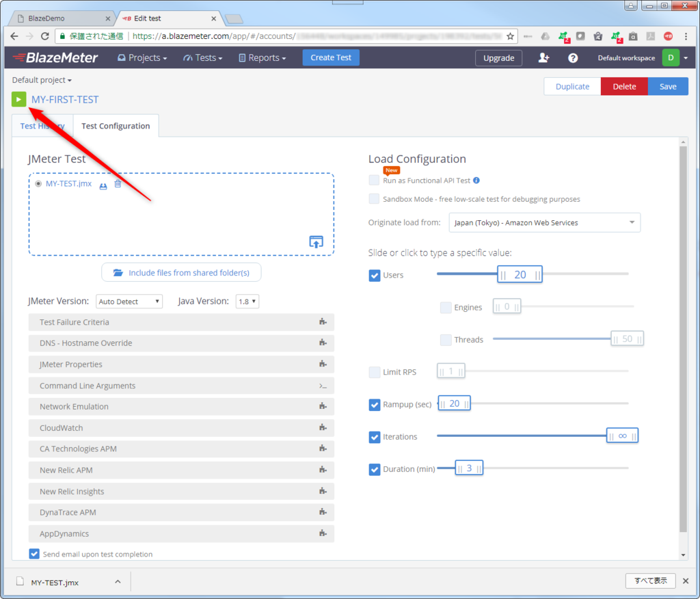This screenshot has width=700, height=599.
Task: Open the Default workspace account dropdown arrow
Action: [686, 58]
